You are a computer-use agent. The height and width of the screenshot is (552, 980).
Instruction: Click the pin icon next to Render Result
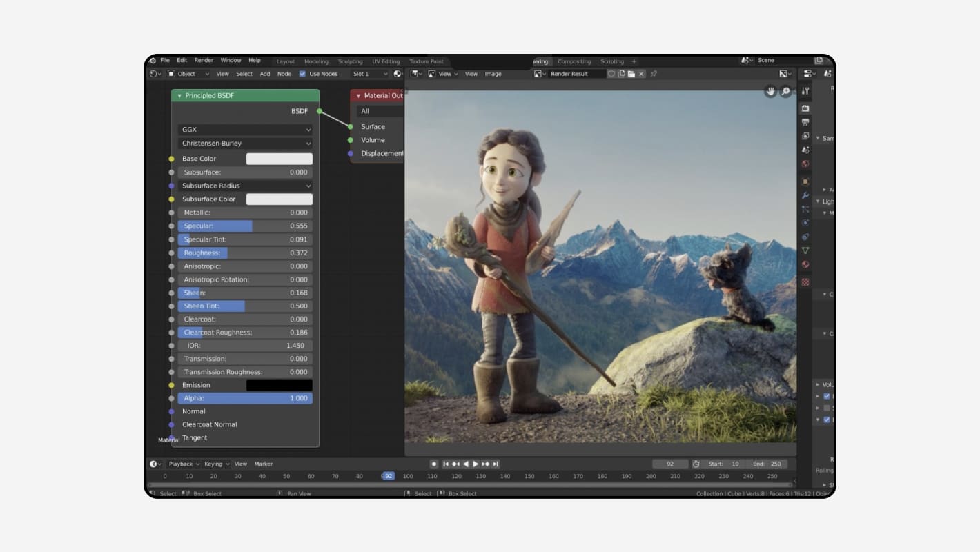coord(654,74)
